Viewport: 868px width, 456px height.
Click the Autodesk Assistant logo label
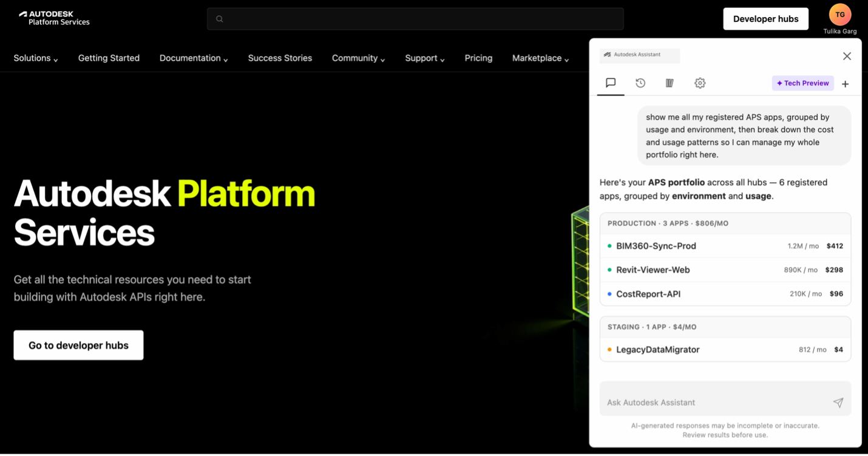pyautogui.click(x=639, y=55)
